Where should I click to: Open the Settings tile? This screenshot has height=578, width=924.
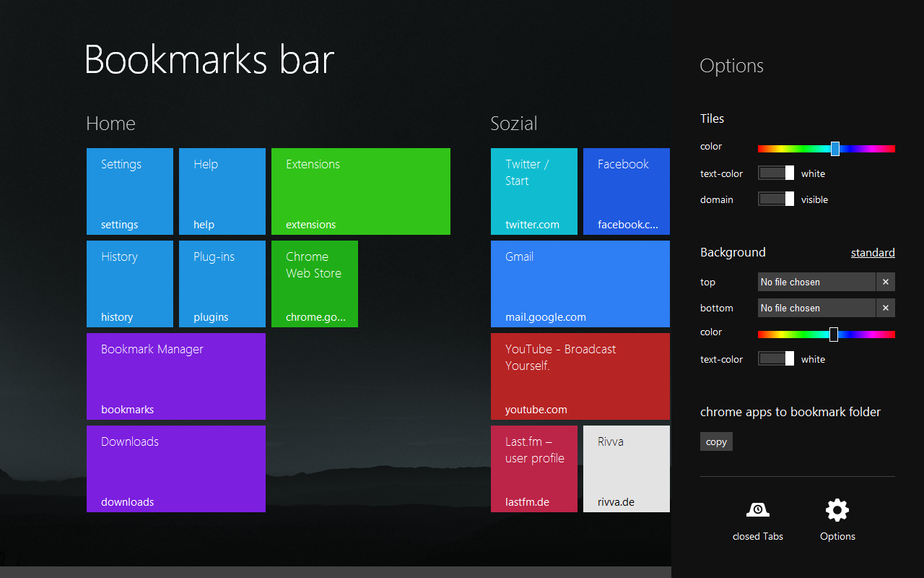click(x=130, y=191)
